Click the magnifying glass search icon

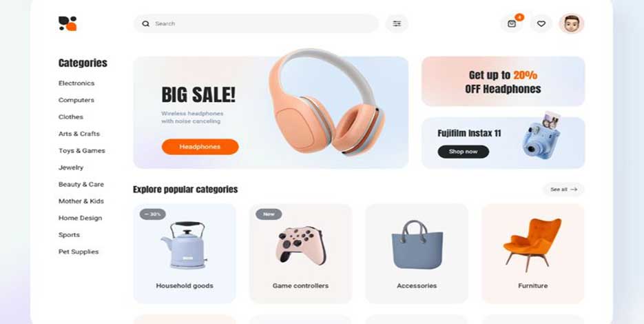(146, 24)
